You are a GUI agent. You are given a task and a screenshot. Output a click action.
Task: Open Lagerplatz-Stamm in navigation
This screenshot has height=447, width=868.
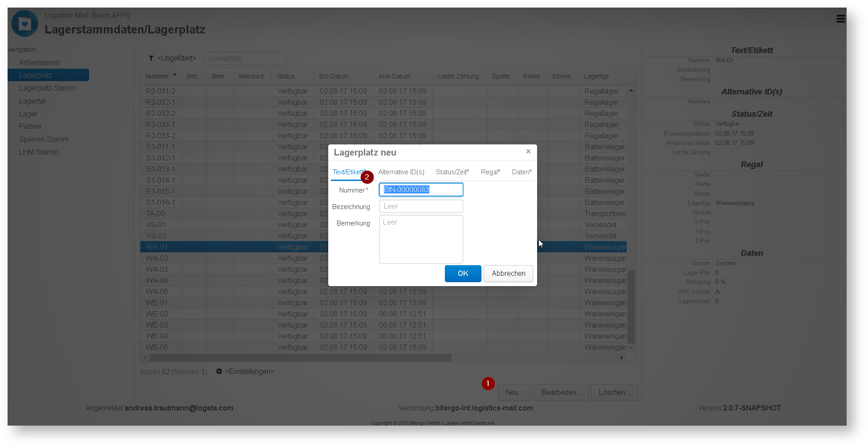pyautogui.click(x=47, y=88)
